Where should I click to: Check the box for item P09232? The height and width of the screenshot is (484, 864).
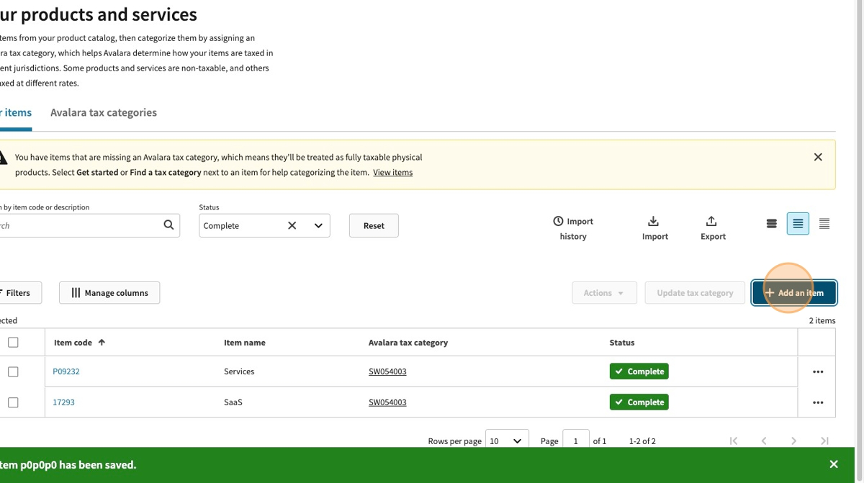[13, 372]
